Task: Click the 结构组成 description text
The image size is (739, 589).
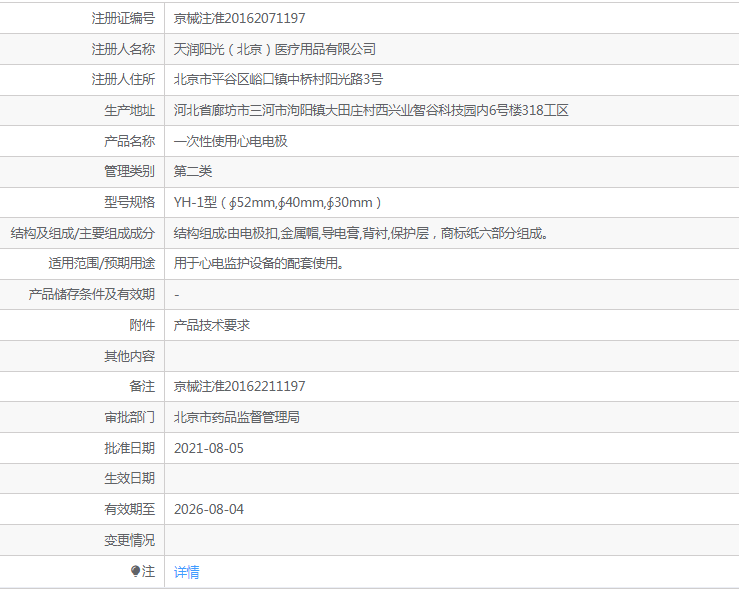Action: (361, 233)
